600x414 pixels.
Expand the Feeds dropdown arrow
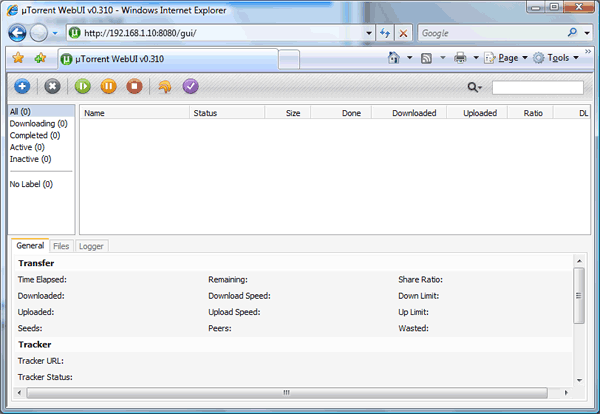[x=443, y=58]
